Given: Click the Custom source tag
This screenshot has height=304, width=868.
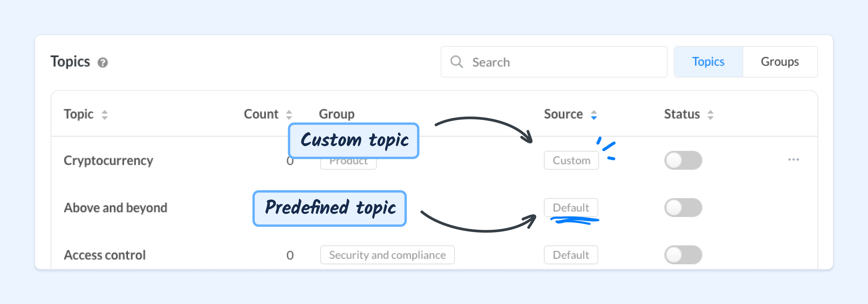Looking at the screenshot, I should click(571, 161).
